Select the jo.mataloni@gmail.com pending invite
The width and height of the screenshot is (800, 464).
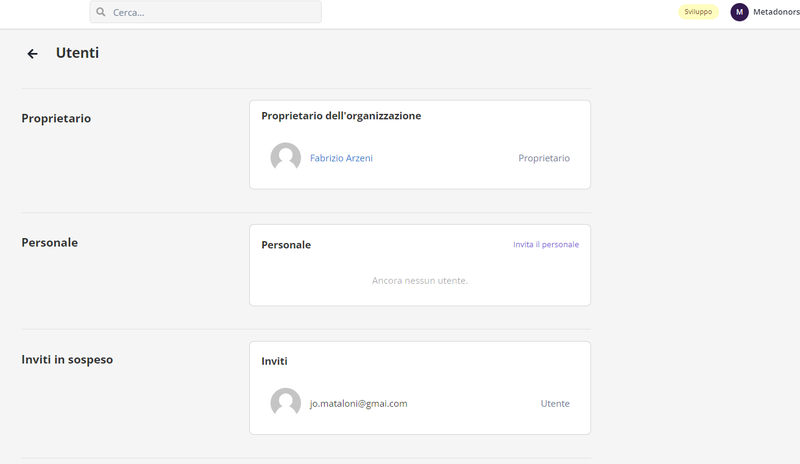click(x=358, y=403)
